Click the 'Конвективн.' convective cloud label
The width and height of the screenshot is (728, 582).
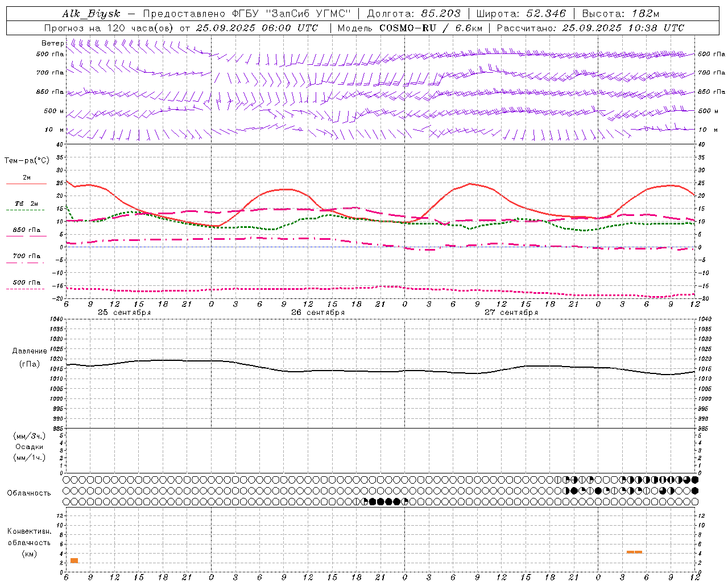[30, 531]
